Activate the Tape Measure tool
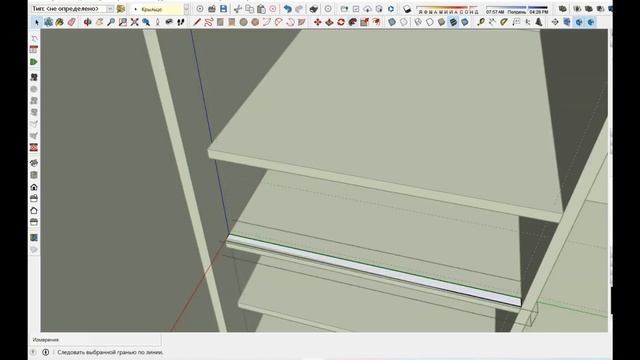The height and width of the screenshot is (360, 640). (x=481, y=22)
